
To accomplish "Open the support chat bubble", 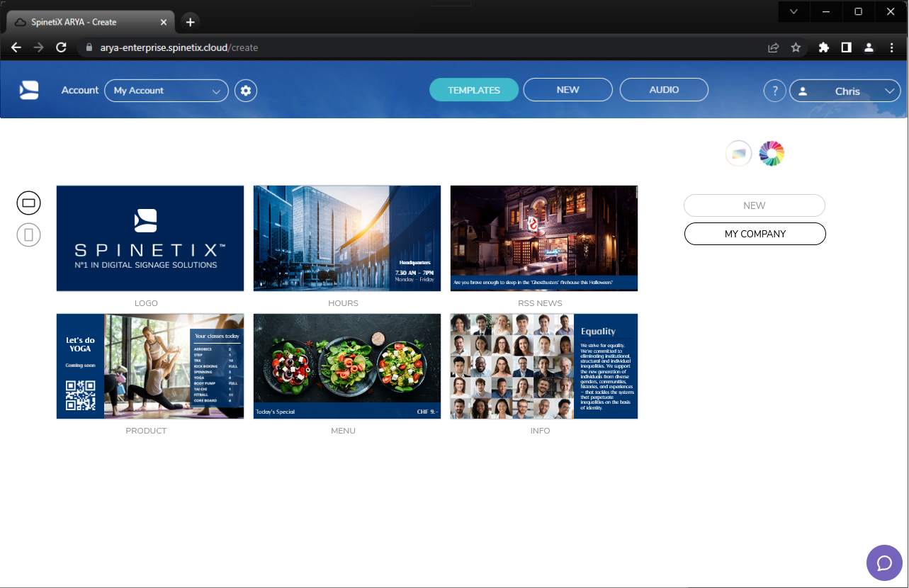I will click(x=884, y=562).
